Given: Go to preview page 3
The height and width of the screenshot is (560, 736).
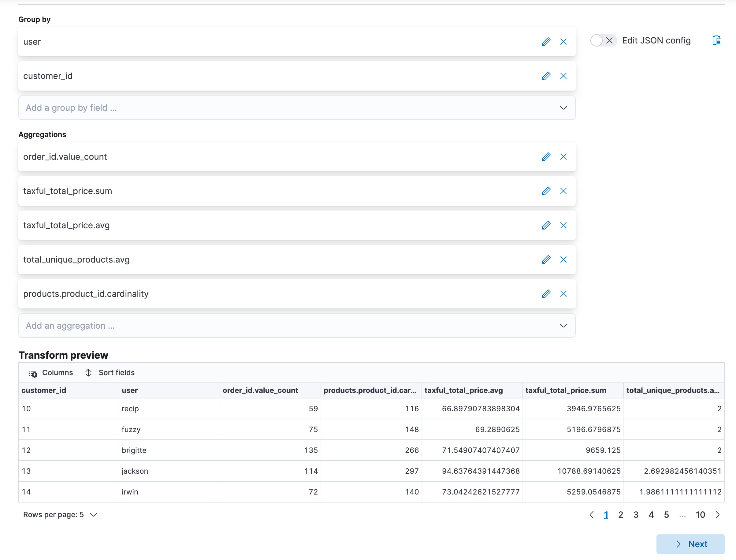Looking at the screenshot, I should click(636, 514).
